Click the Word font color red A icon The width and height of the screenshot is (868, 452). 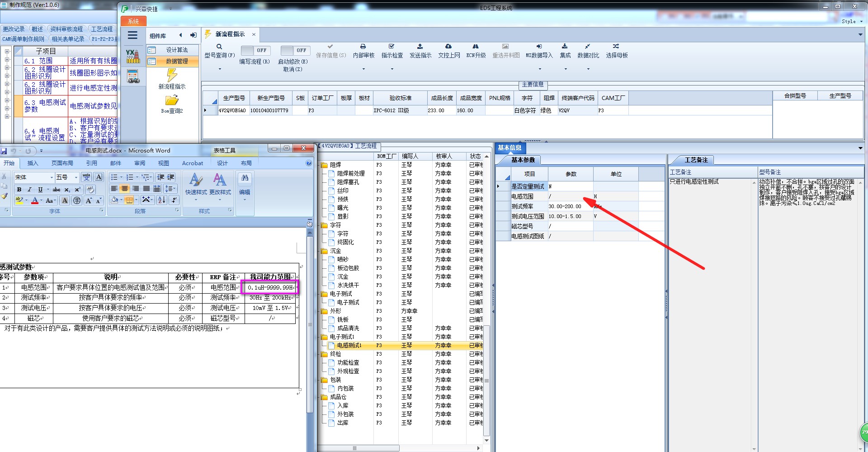35,200
